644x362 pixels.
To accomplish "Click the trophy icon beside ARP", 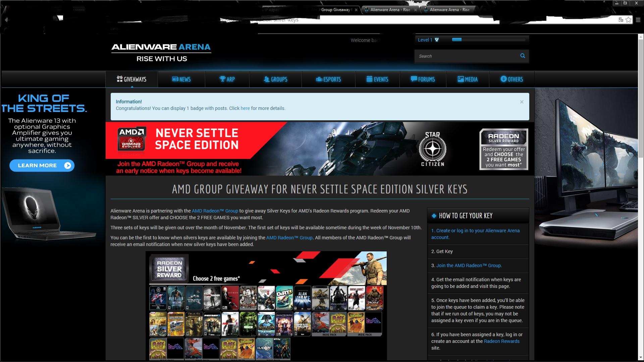I will click(222, 79).
